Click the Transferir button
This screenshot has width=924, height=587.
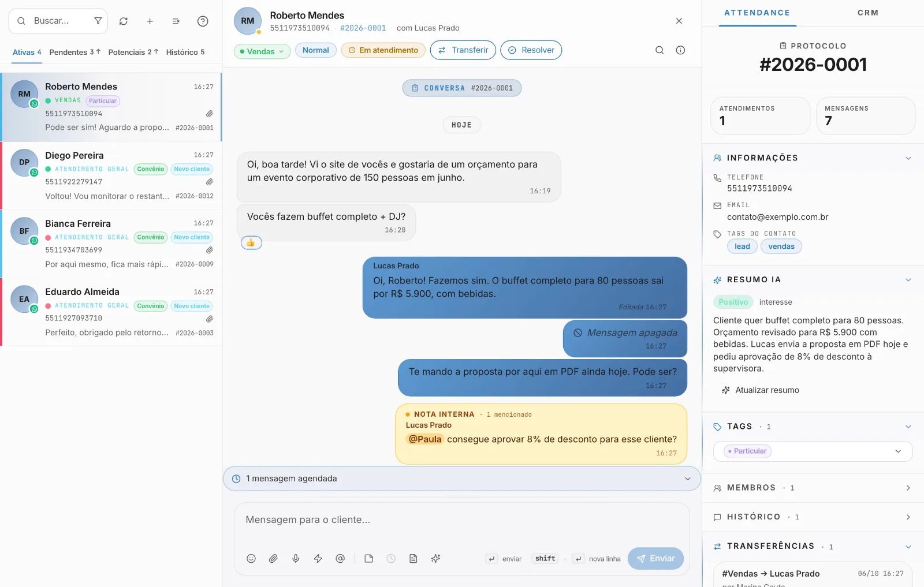tap(463, 50)
